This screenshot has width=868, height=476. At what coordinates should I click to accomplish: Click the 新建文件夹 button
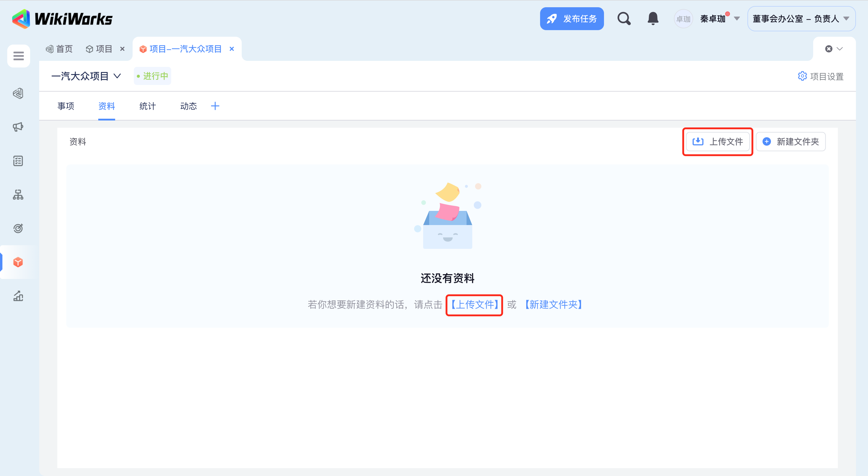(x=791, y=142)
